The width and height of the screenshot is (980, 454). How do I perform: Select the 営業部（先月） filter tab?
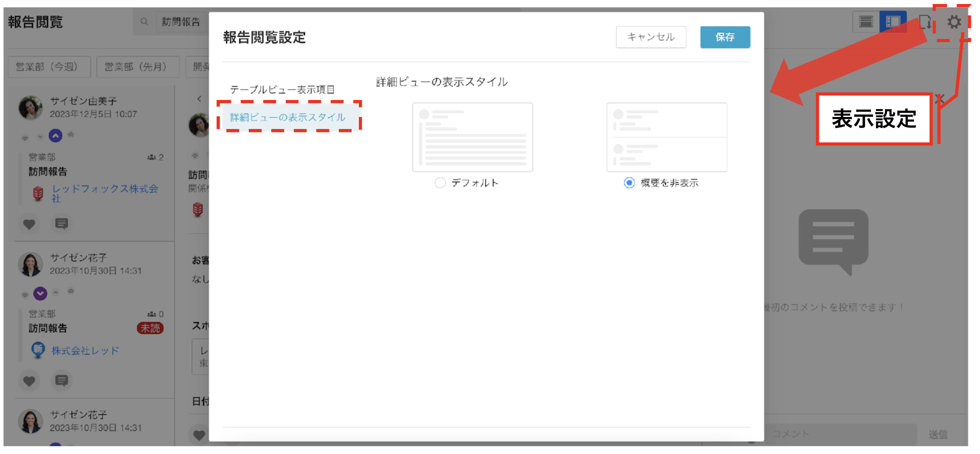(138, 67)
